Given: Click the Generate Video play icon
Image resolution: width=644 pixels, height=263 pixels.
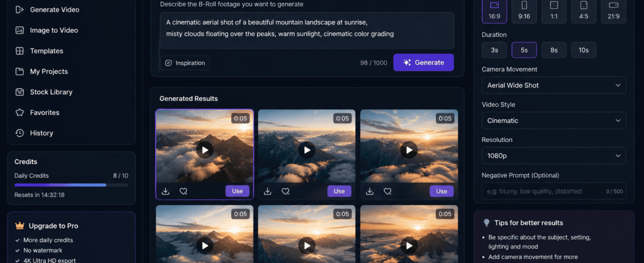Looking at the screenshot, I should click(x=19, y=9).
